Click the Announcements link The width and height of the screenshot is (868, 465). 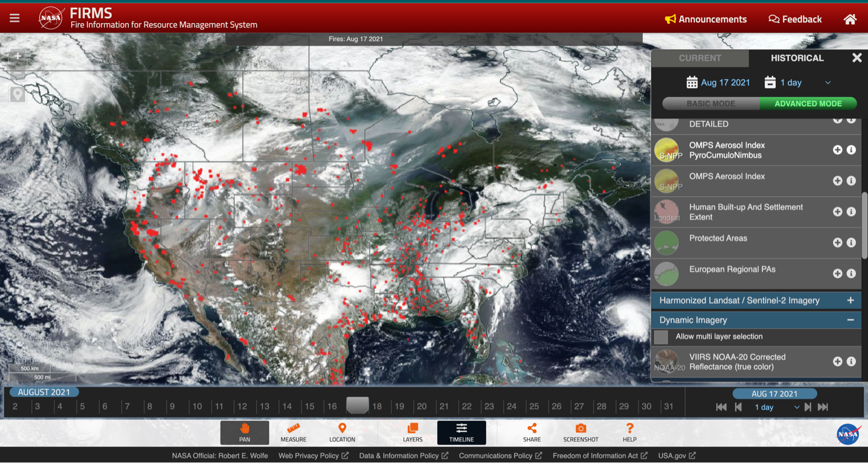[x=705, y=19]
